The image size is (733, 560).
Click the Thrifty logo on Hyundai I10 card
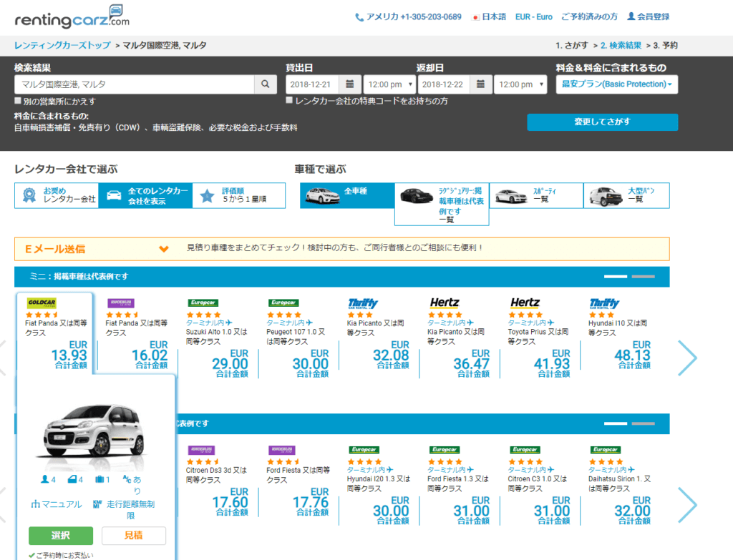tap(604, 303)
